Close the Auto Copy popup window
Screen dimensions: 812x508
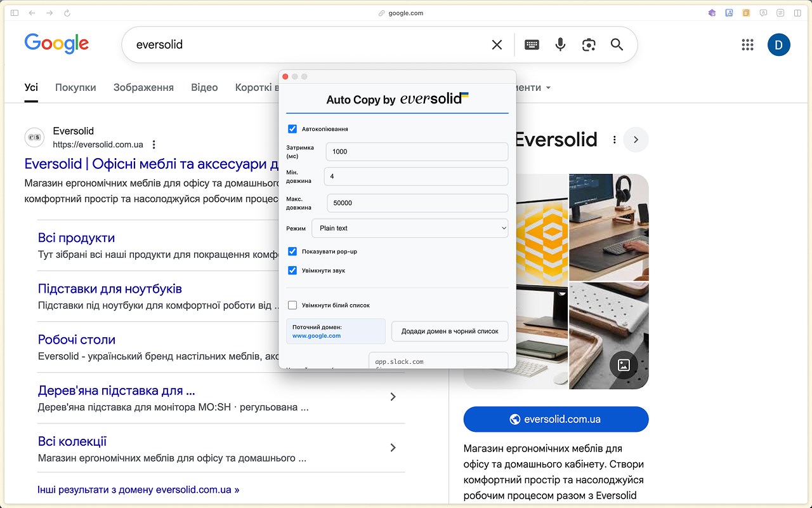click(x=285, y=76)
